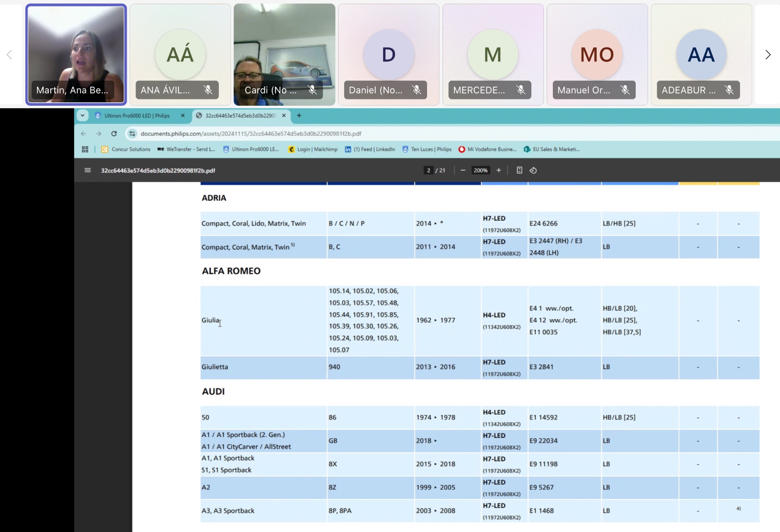Select Daniel participant tile
The height and width of the screenshot is (532, 780).
(389, 55)
